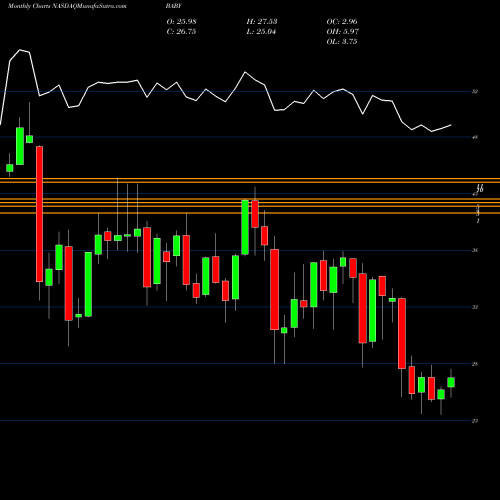Select the 'H: 27.53' high value
The height and width of the screenshot is (500, 500).
[262, 22]
